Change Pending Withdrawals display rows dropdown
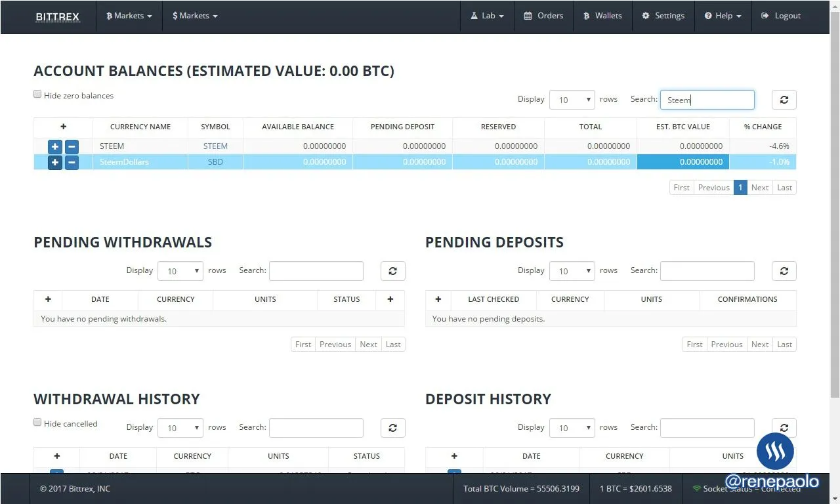 click(180, 271)
